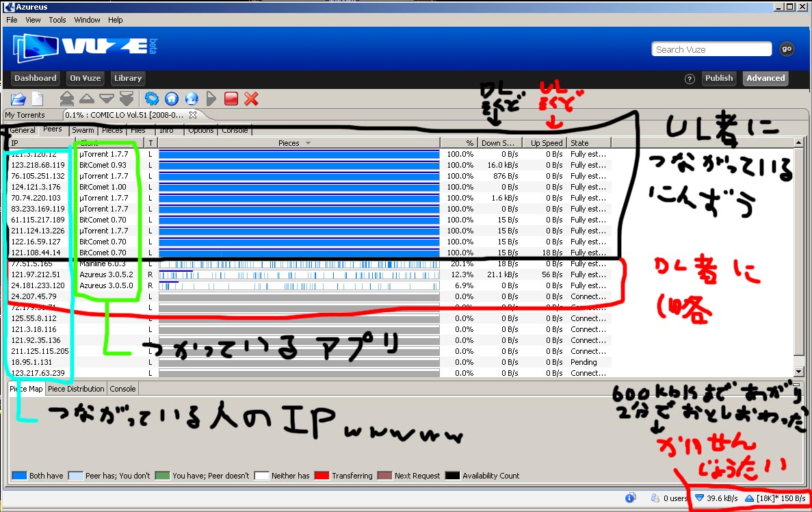Click the go search button
The height and width of the screenshot is (512, 812).
[x=787, y=49]
